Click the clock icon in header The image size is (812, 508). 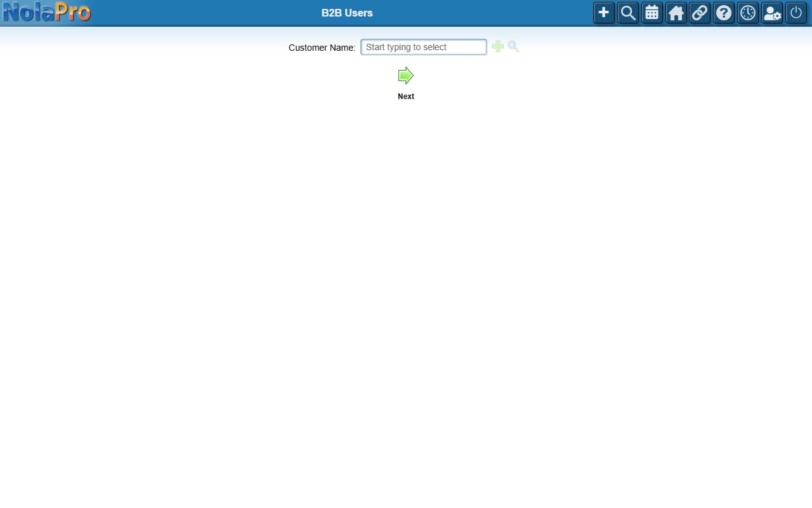748,13
